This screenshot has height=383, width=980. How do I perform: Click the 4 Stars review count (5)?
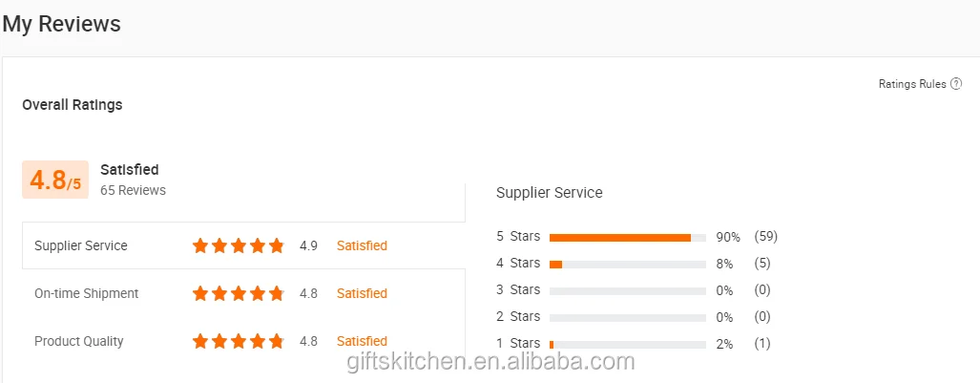pos(762,263)
